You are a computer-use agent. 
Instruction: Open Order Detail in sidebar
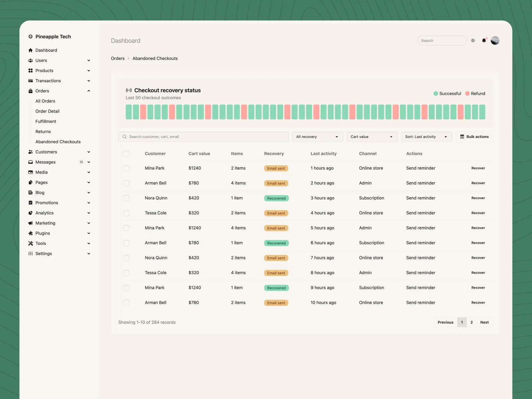[48, 111]
